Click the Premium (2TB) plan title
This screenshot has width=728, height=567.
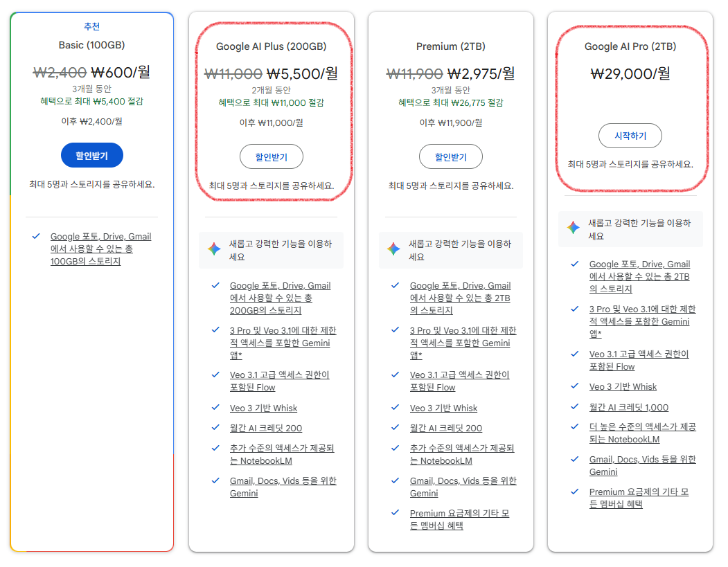pos(450,46)
